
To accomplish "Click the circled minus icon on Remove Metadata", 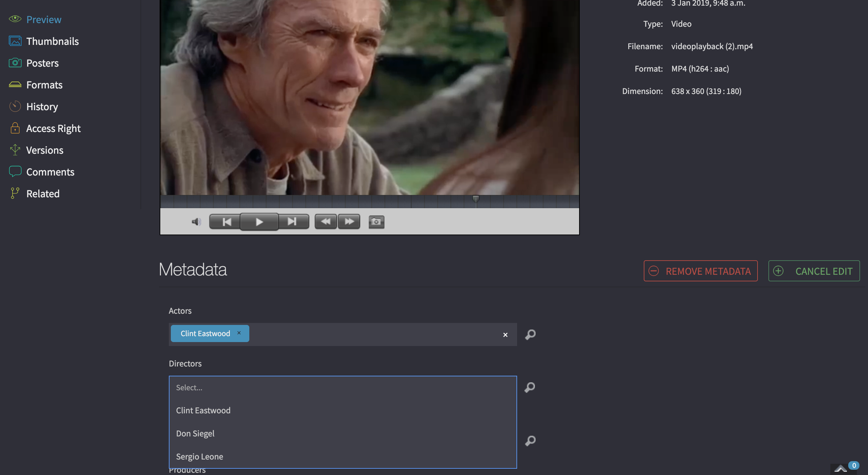I will [654, 271].
